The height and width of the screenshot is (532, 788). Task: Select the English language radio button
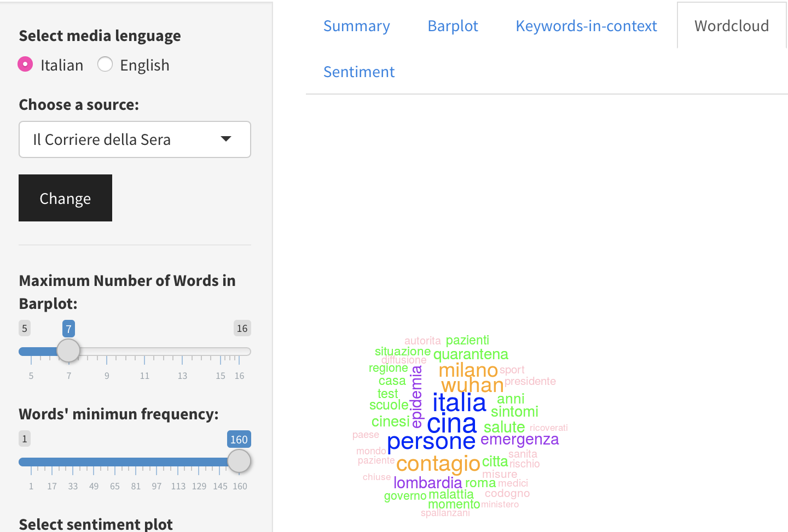[105, 64]
